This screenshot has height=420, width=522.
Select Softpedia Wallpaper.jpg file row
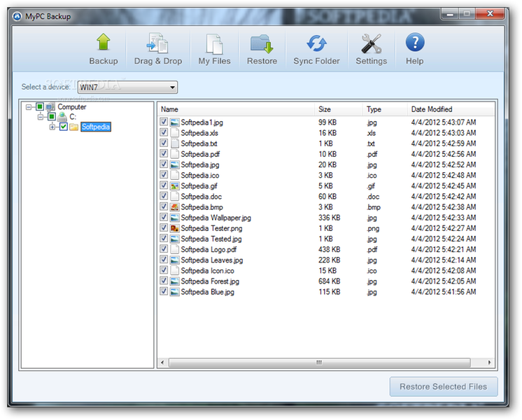coord(216,218)
